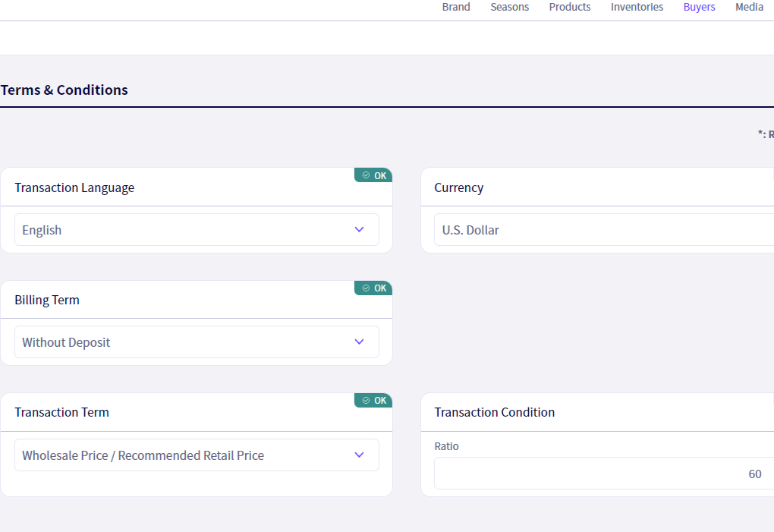Click the Ratio input field
Screen dimensions: 774x532
coord(604,474)
